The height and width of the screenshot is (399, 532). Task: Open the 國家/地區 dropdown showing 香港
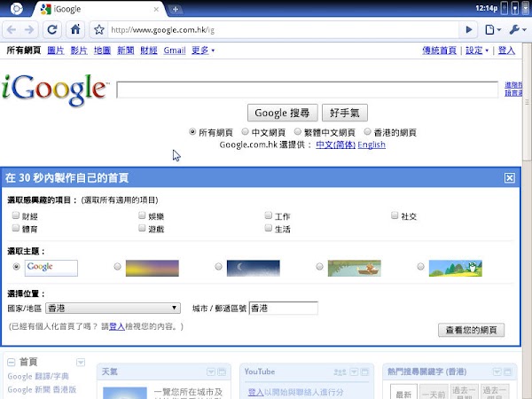pos(113,308)
